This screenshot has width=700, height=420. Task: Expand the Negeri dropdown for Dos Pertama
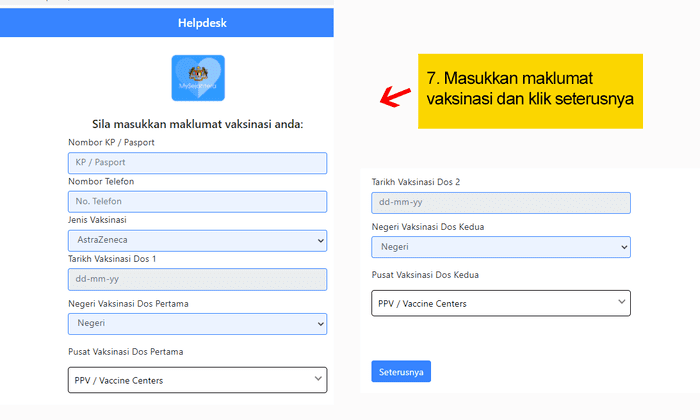pos(197,323)
